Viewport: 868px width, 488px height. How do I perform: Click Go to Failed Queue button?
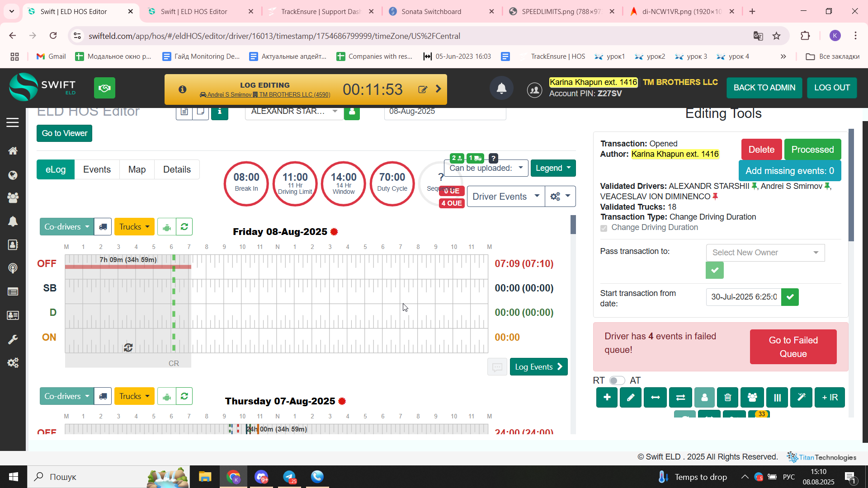pyautogui.click(x=793, y=347)
